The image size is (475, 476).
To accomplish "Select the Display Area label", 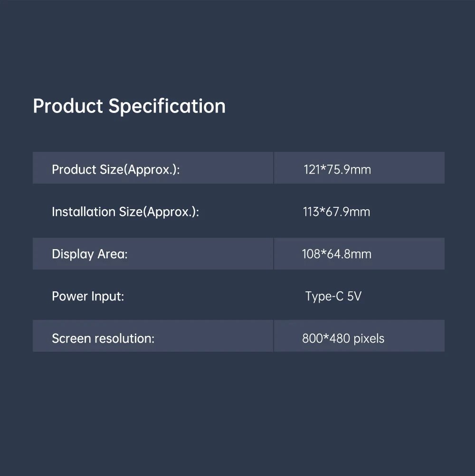I will coord(90,254).
